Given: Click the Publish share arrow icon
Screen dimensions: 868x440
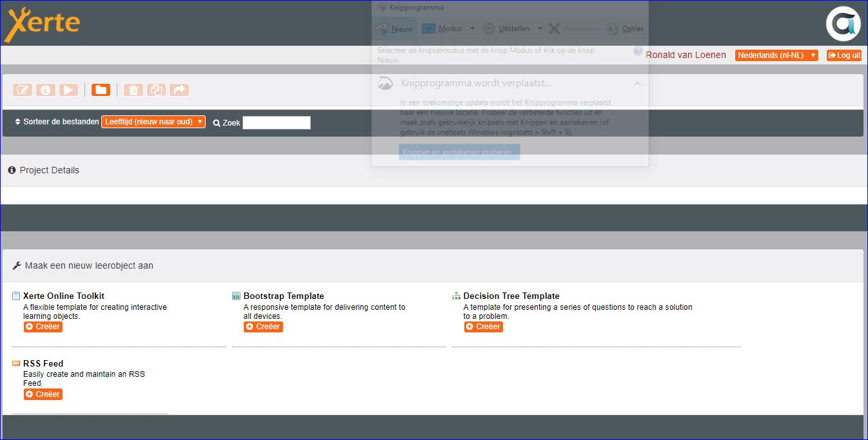Looking at the screenshot, I should (x=180, y=90).
